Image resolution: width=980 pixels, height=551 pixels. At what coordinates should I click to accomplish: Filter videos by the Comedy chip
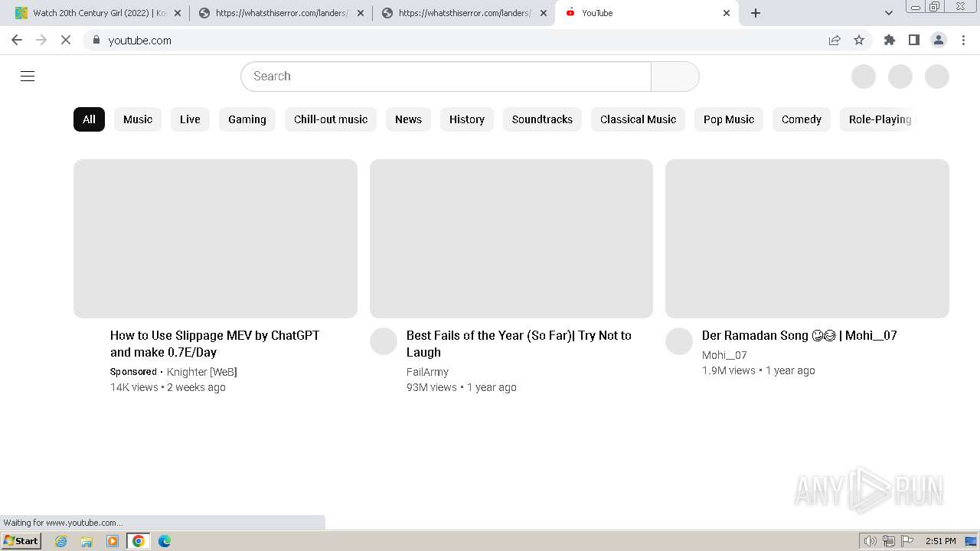click(802, 119)
